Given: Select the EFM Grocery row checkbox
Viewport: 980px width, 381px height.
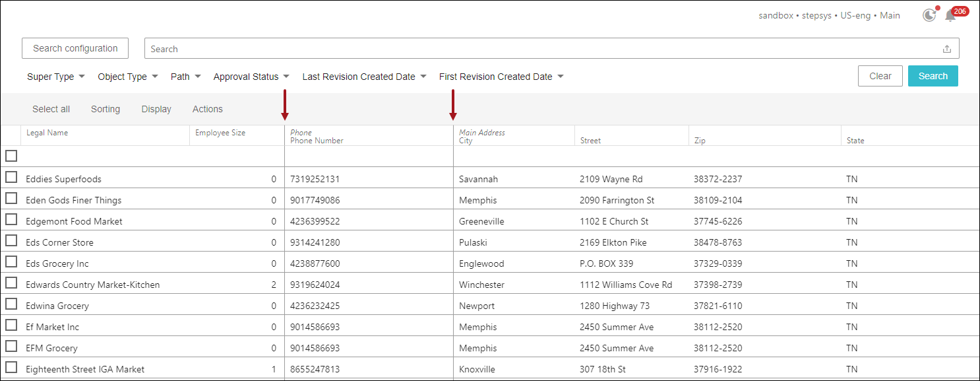Looking at the screenshot, I should pyautogui.click(x=11, y=347).
